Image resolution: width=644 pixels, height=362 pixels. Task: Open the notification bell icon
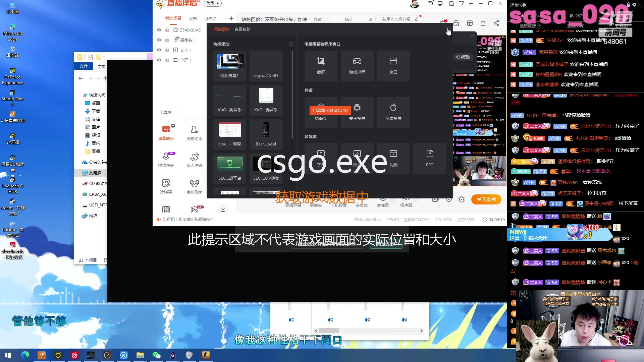(483, 23)
